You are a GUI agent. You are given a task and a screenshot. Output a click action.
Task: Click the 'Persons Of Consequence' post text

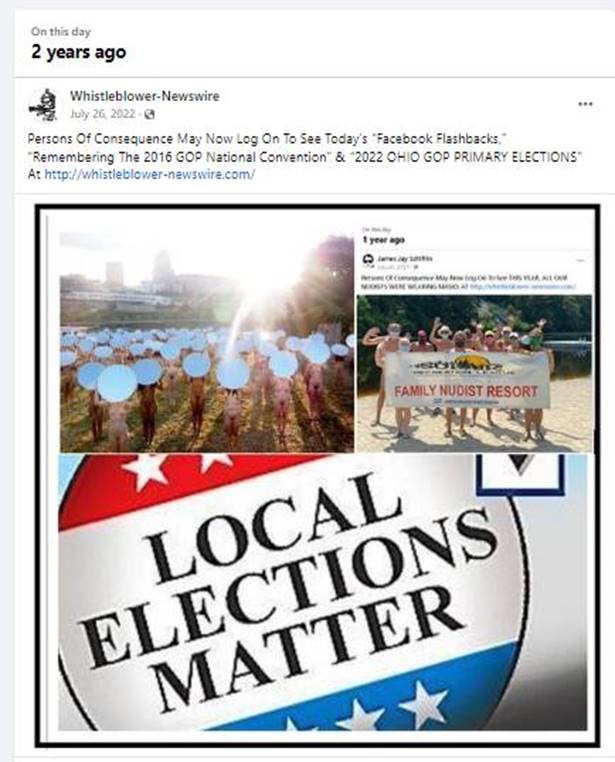(306, 156)
